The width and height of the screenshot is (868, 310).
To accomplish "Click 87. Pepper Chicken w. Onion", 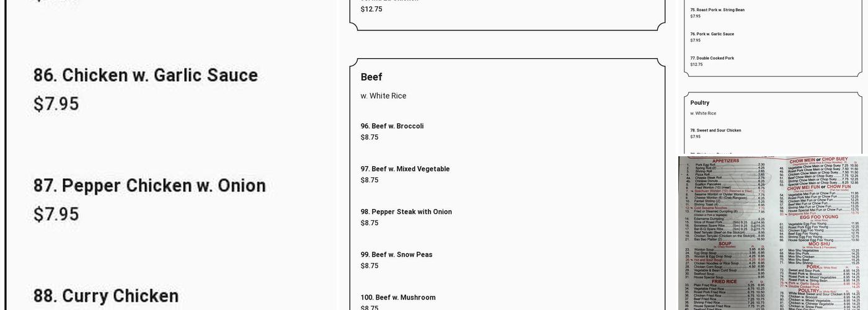I will (149, 186).
